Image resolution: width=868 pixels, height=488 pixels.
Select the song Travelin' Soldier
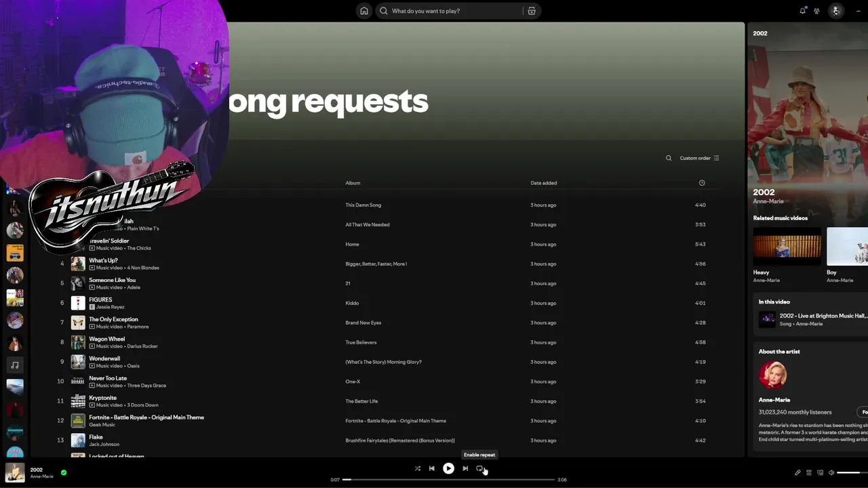pos(108,241)
